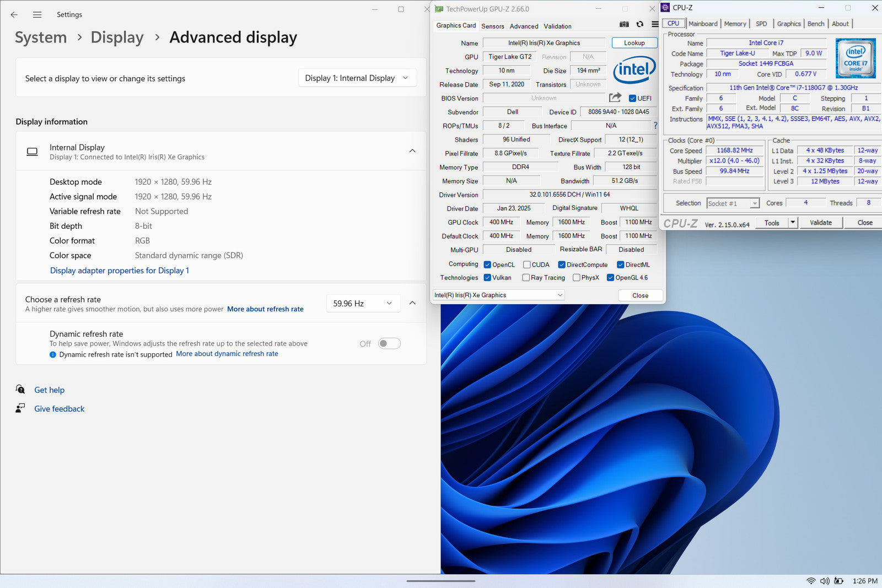The image size is (882, 588).
Task: Click the GPU-Z screenshot camera icon
Action: click(x=624, y=24)
